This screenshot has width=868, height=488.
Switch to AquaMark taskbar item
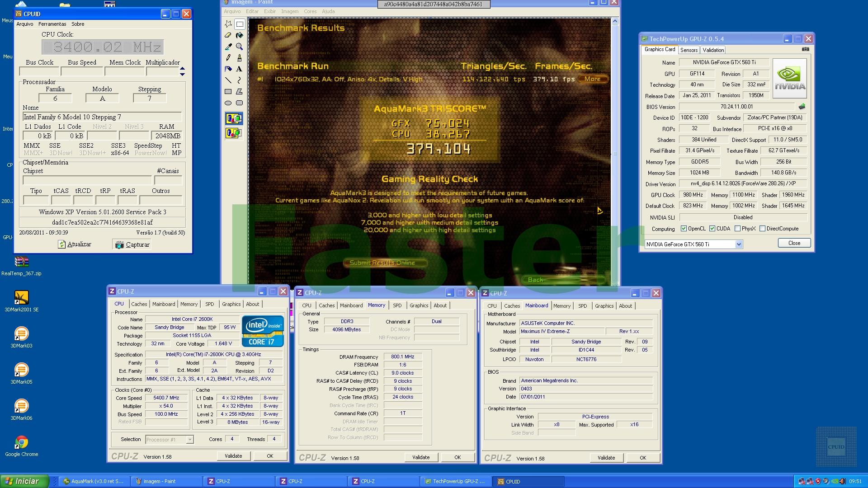pyautogui.click(x=94, y=481)
